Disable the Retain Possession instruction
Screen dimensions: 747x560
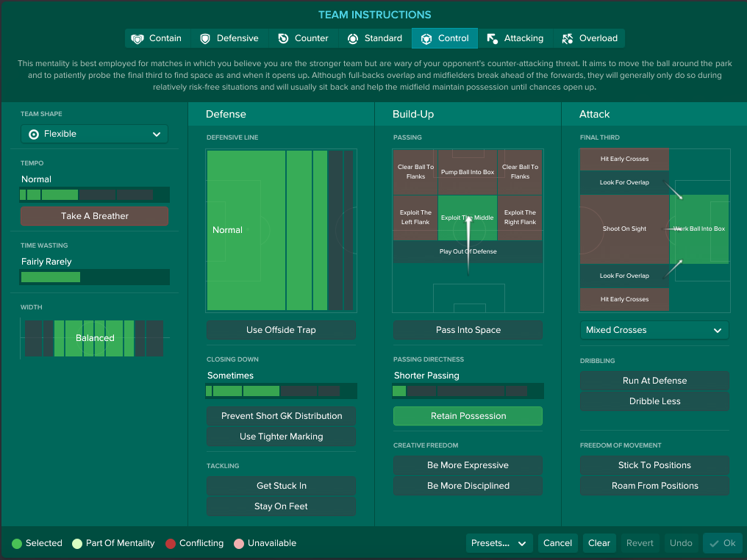pyautogui.click(x=468, y=416)
